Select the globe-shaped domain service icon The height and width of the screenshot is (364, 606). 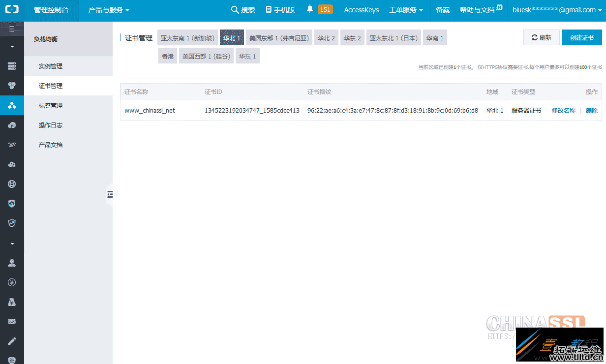(11, 183)
